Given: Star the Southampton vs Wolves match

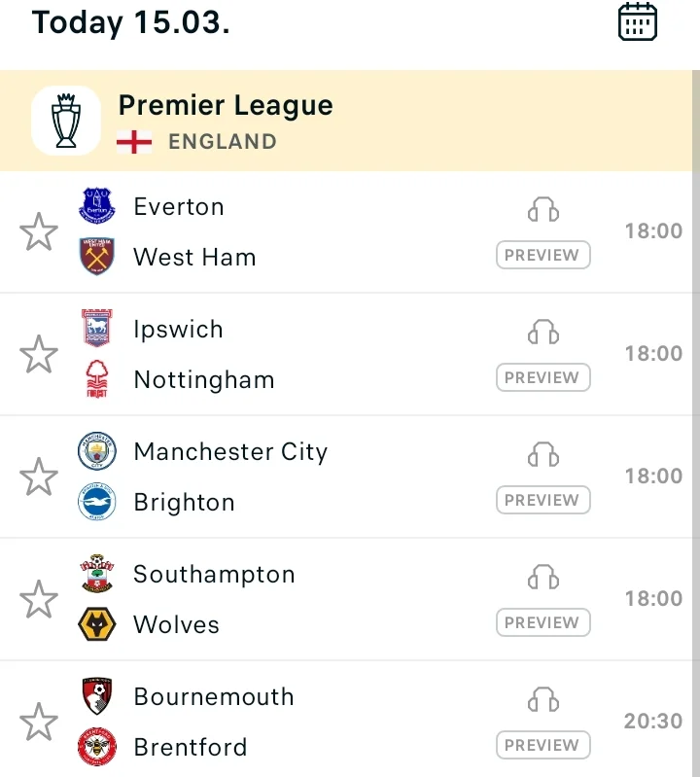Looking at the screenshot, I should point(39,599).
